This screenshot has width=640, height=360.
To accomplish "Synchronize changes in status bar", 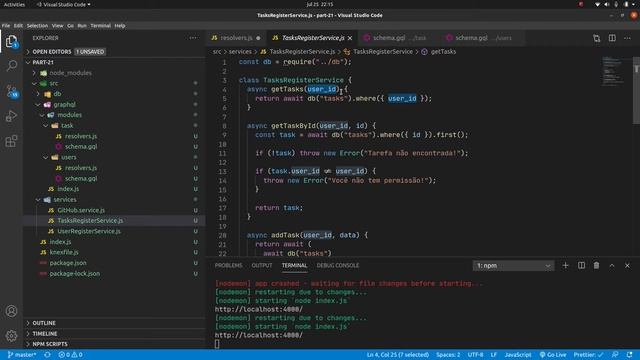I will click(47, 355).
